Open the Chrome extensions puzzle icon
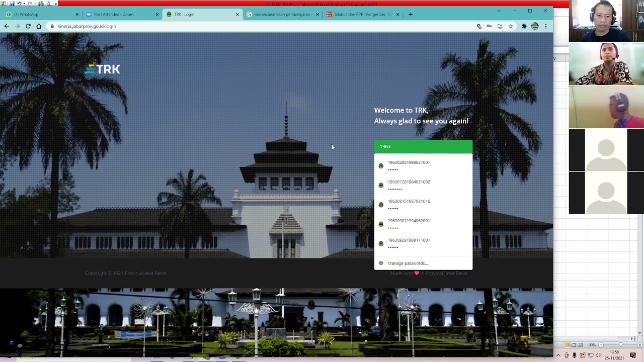Viewport: 644px width, 362px height. pyautogui.click(x=524, y=26)
